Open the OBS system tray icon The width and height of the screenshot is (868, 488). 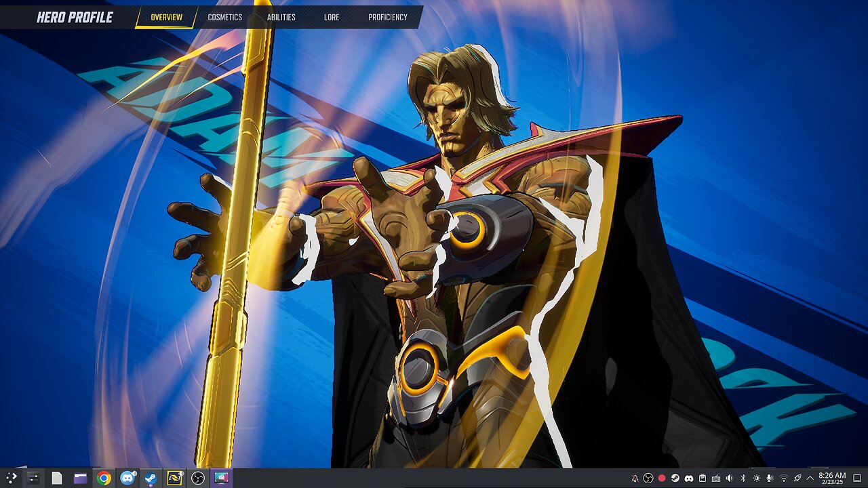(648, 479)
